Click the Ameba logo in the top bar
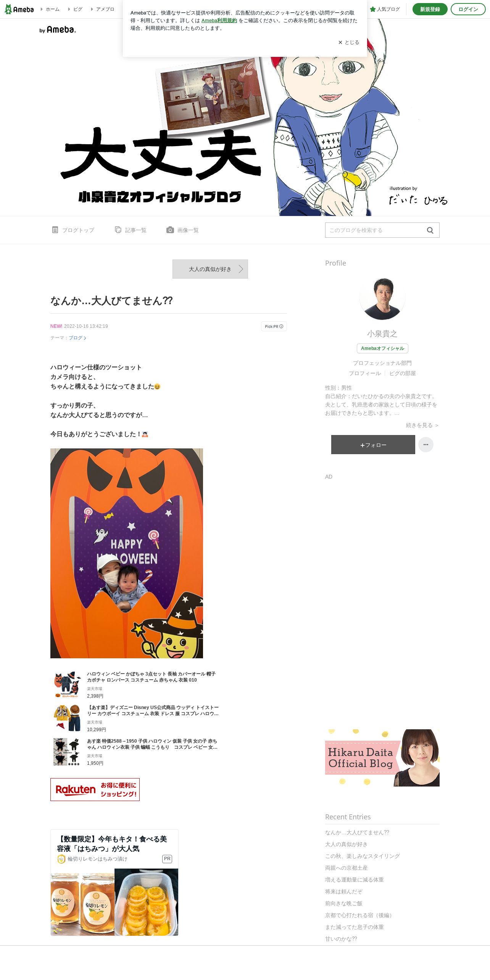 pyautogui.click(x=19, y=9)
